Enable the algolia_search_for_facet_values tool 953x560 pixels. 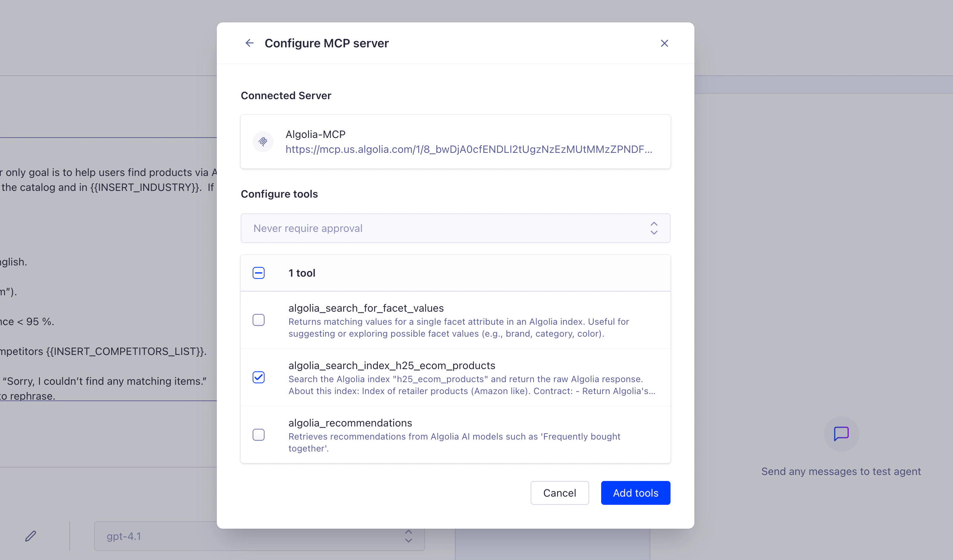[259, 320]
